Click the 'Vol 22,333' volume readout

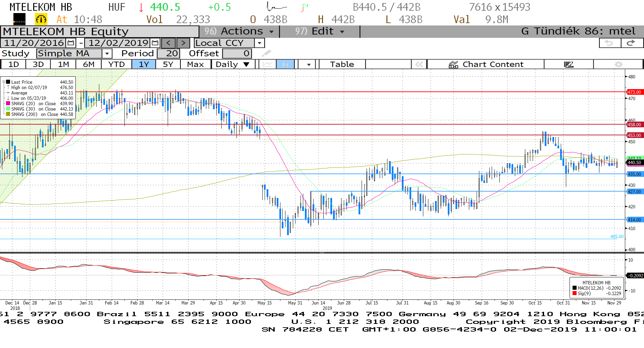point(178,19)
